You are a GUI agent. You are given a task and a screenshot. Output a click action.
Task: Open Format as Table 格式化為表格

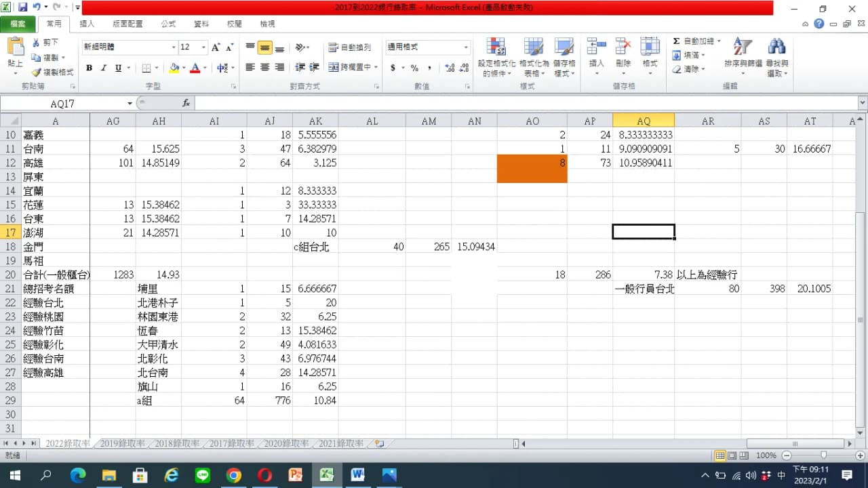(533, 57)
